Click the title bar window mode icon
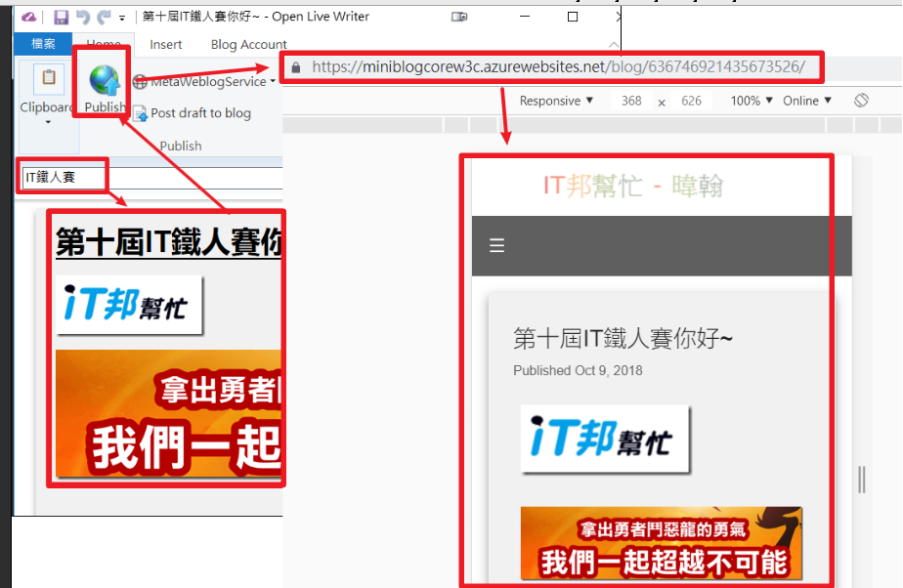Image resolution: width=903 pixels, height=588 pixels. pos(459,17)
